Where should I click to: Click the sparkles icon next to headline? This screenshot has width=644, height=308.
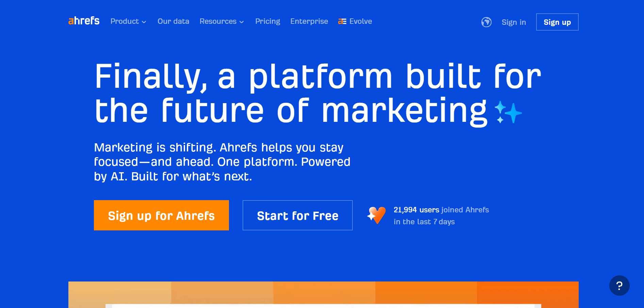click(x=508, y=112)
